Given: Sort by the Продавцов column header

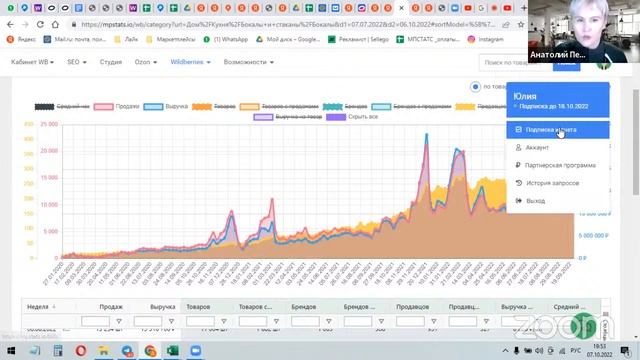Looking at the screenshot, I should (412, 307).
